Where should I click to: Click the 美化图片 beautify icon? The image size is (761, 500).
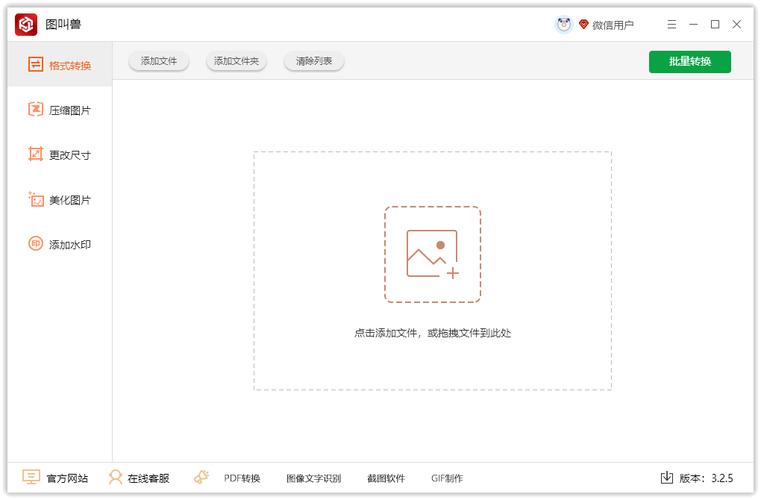pyautogui.click(x=35, y=199)
